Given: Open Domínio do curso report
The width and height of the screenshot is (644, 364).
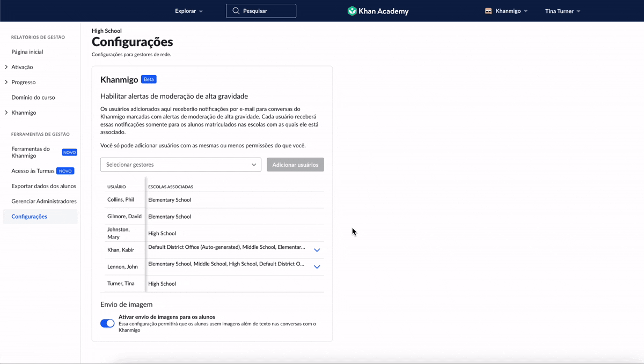Looking at the screenshot, I should coord(33,98).
